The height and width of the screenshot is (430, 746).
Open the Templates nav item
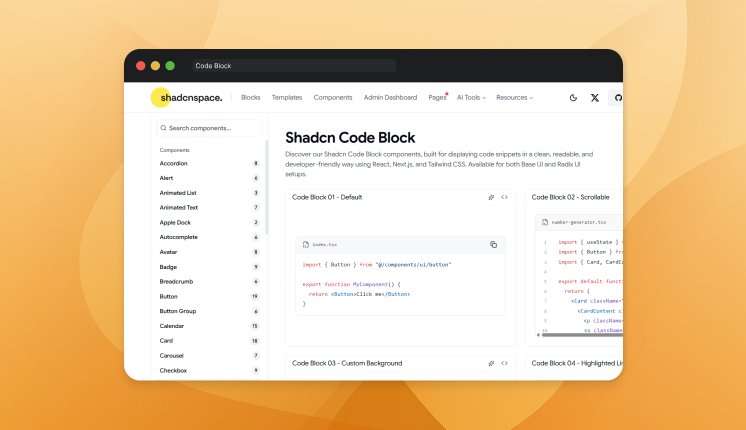coord(287,98)
